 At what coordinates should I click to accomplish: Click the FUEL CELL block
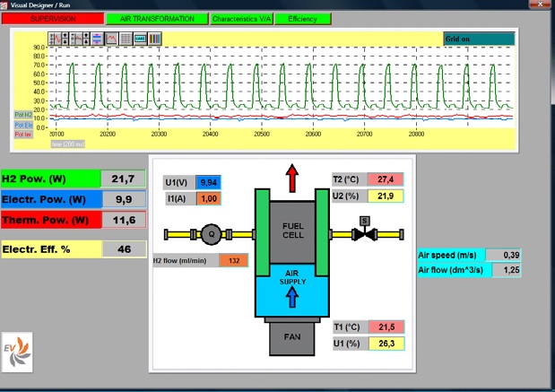[292, 231]
